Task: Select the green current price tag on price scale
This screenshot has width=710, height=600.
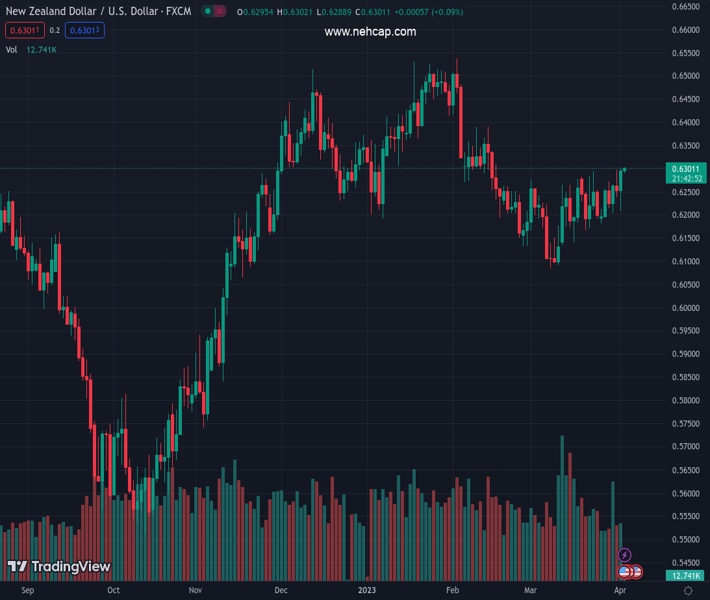Action: 687,173
